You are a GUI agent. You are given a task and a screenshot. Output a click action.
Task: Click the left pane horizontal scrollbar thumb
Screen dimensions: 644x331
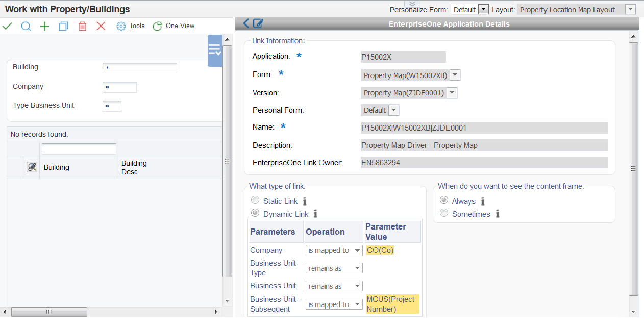click(x=49, y=312)
